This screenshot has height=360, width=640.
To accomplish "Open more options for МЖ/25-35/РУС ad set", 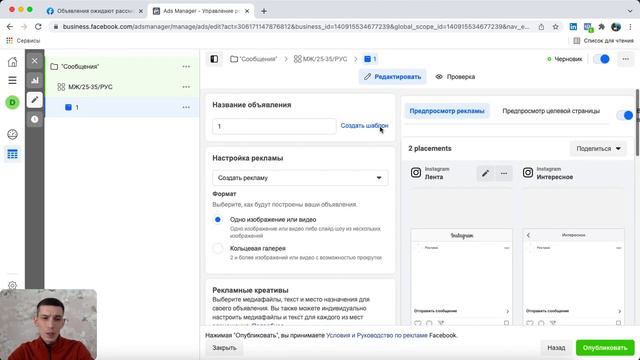I will pos(186,87).
